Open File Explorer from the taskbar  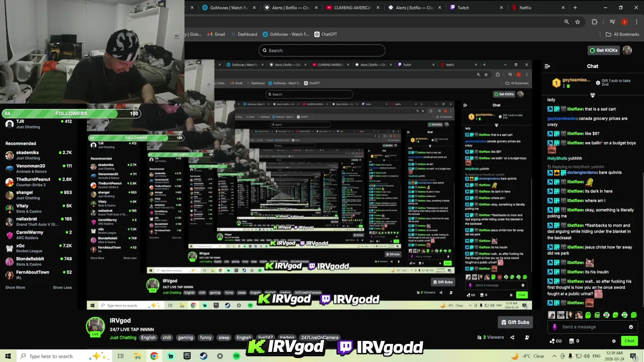137,356
